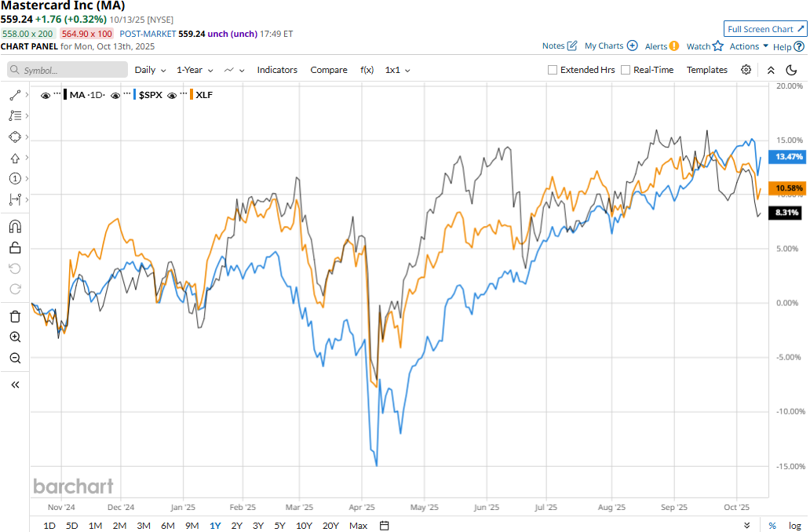Select the 5Y time range
Viewport: 810px width, 532px height.
(x=279, y=526)
